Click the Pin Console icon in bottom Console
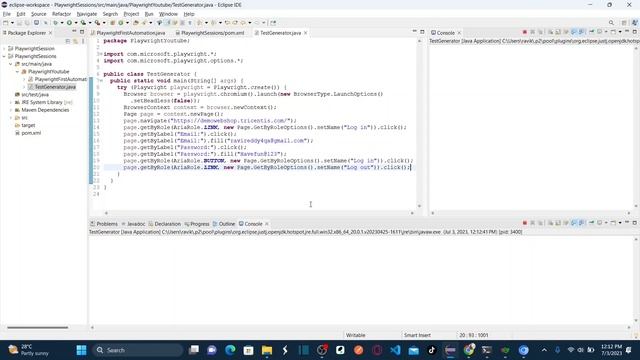 [591, 223]
